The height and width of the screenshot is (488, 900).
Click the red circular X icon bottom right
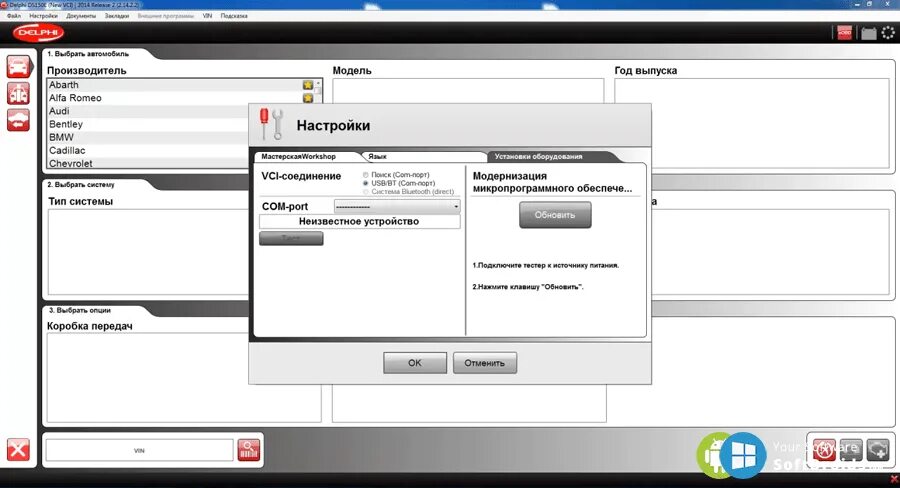tap(824, 450)
